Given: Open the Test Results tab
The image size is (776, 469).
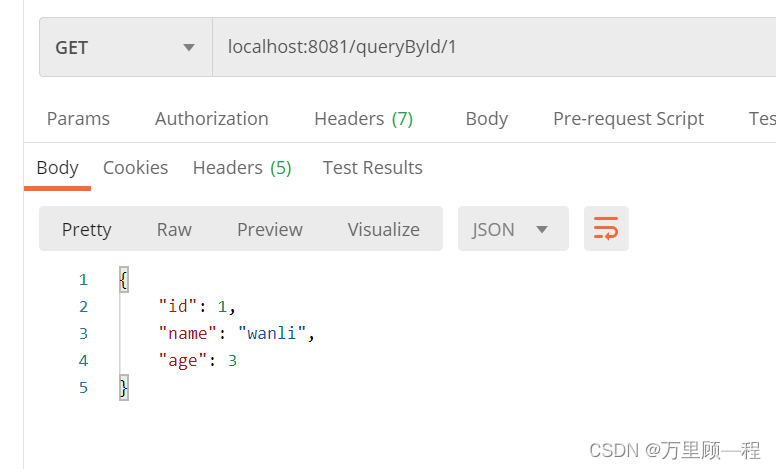Looking at the screenshot, I should [373, 168].
